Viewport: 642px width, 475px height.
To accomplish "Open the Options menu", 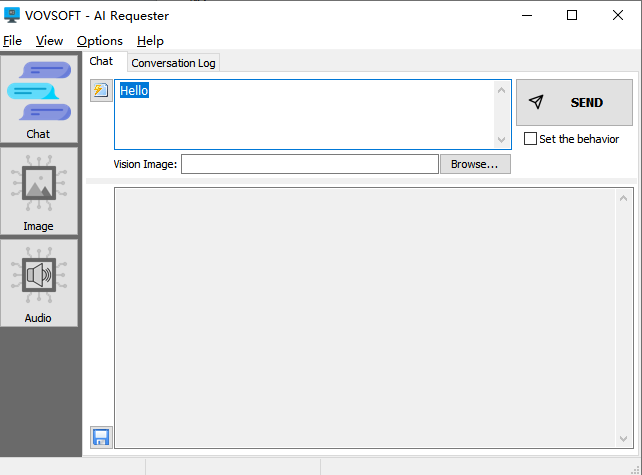I will coord(99,41).
